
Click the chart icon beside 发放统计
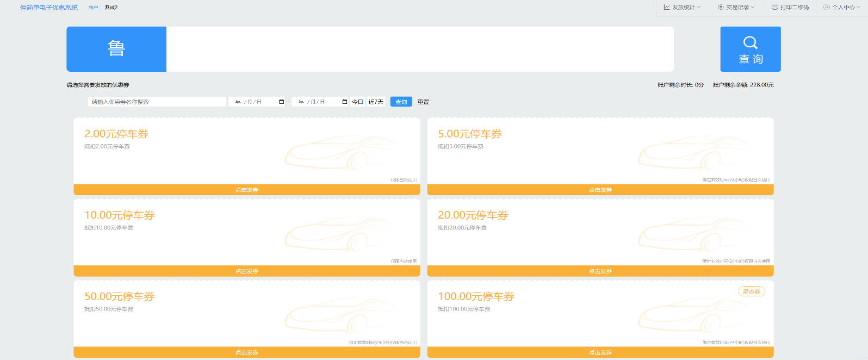click(666, 7)
